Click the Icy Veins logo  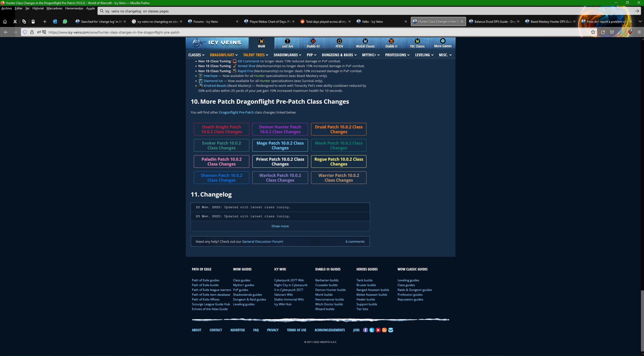[x=217, y=43]
